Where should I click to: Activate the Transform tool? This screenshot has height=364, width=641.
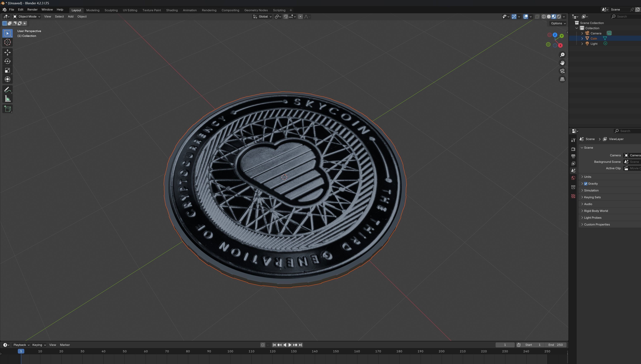coord(8,79)
